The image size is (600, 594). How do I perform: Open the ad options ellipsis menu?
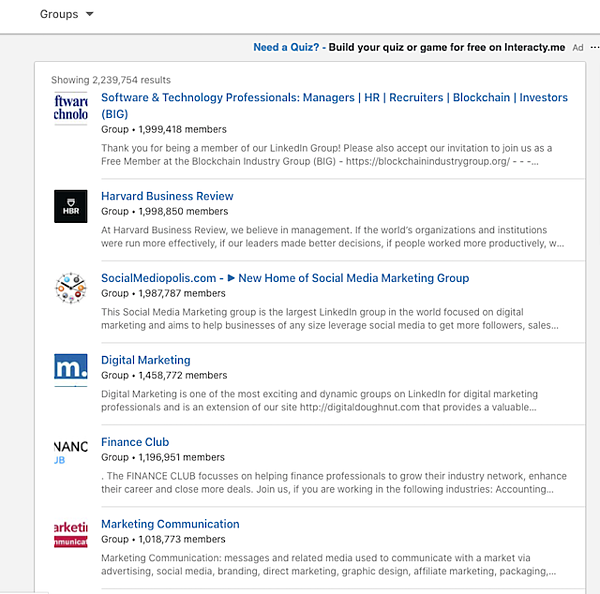coord(594,47)
